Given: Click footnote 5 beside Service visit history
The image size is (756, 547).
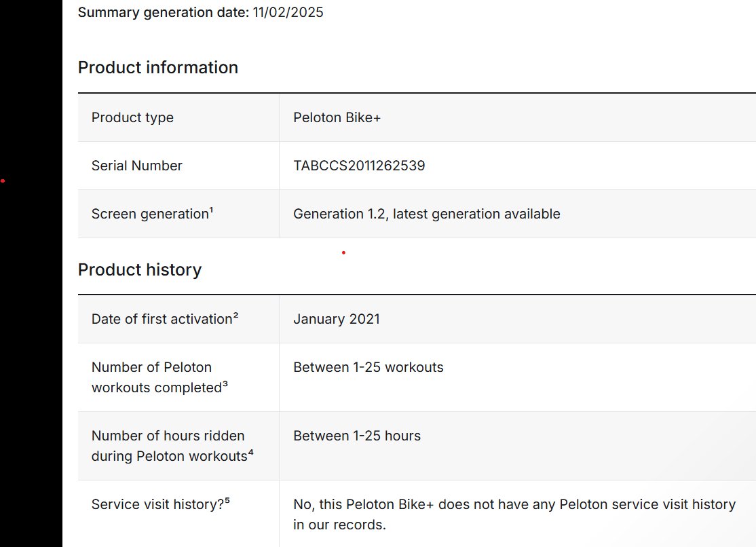Looking at the screenshot, I should pyautogui.click(x=227, y=500).
